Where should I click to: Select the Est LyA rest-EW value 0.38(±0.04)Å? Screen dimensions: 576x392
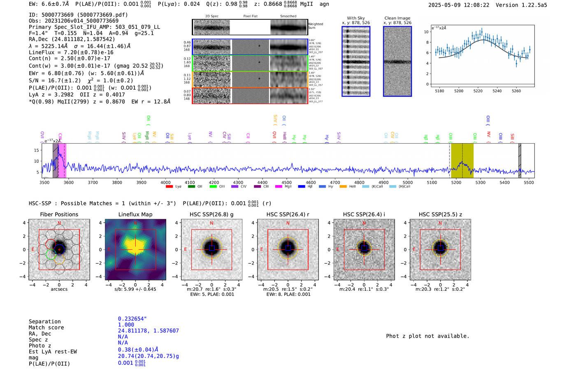tap(138, 350)
